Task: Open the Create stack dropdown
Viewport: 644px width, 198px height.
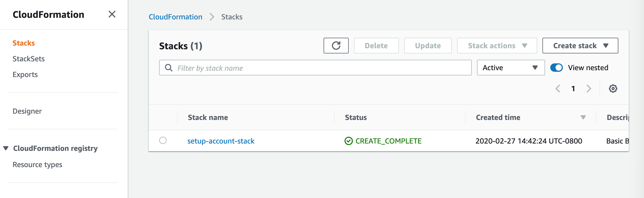Action: 580,46
